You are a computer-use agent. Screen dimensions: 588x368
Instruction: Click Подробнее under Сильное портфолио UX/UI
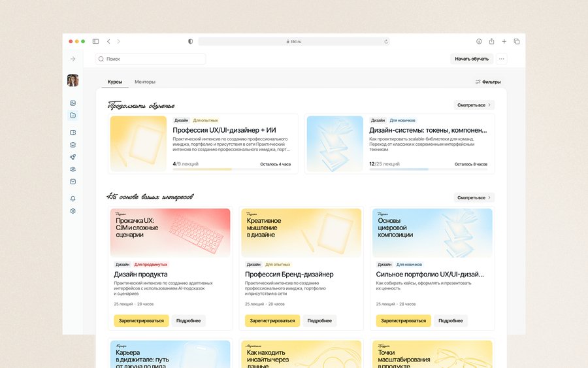450,321
